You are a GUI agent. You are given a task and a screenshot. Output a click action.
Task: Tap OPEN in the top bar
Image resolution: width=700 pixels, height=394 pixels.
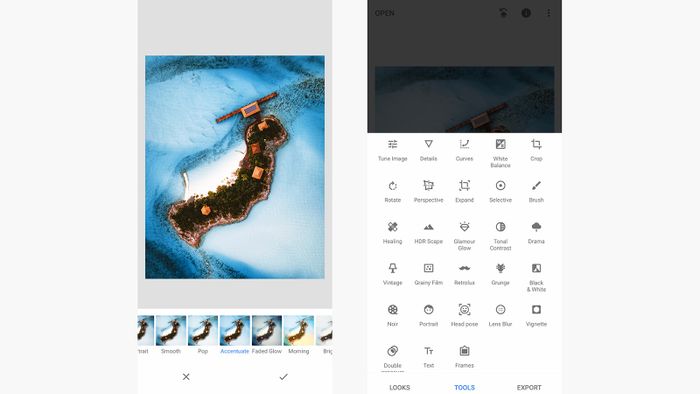(x=384, y=13)
